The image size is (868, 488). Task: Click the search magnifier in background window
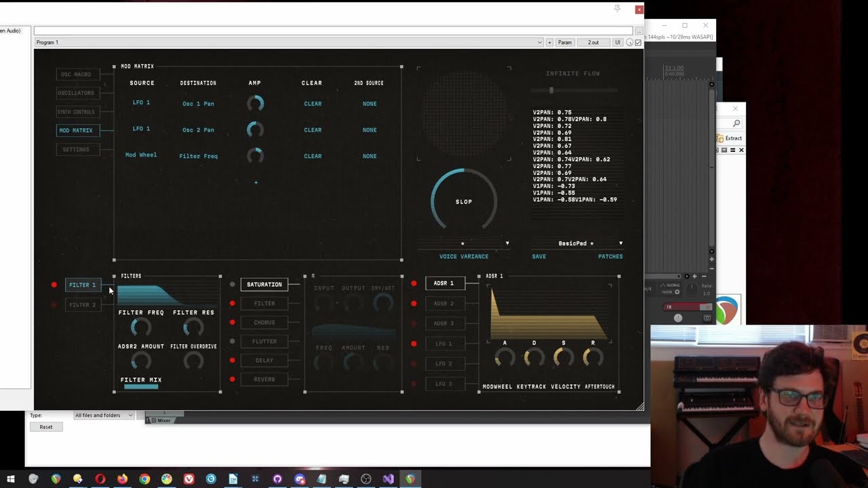pyautogui.click(x=736, y=123)
